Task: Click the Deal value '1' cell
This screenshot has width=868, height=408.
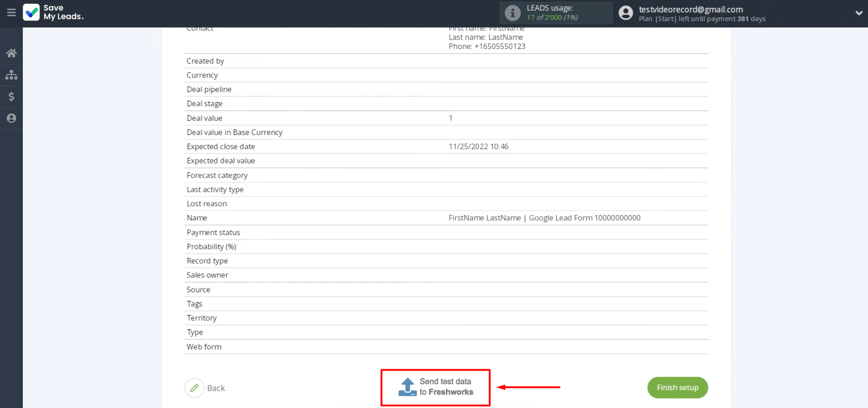Action: click(x=450, y=118)
